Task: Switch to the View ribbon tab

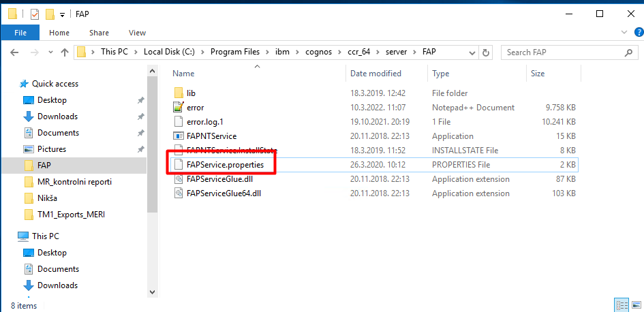Action: [137, 32]
